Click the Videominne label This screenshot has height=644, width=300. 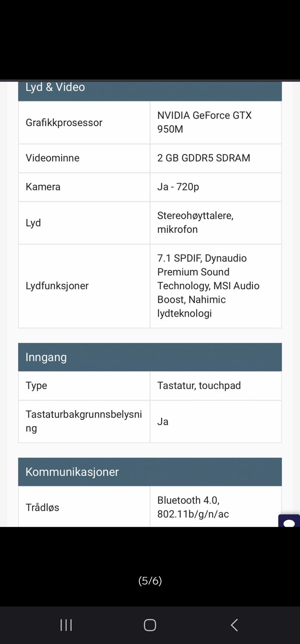52,158
